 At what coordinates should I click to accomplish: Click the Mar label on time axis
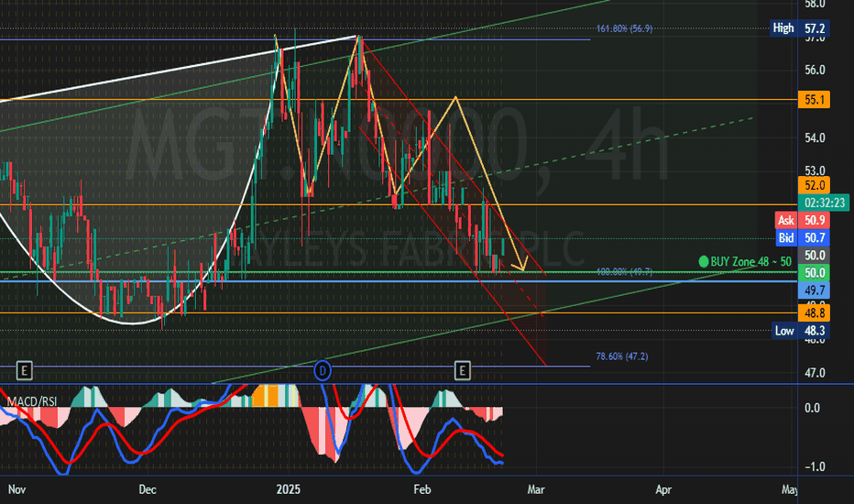[x=536, y=489]
